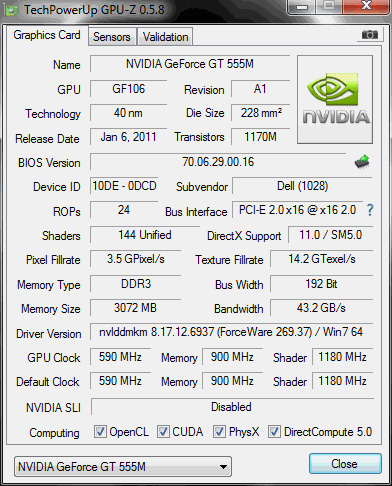Switch to the Sensors tab
The width and height of the screenshot is (392, 486).
112,37
